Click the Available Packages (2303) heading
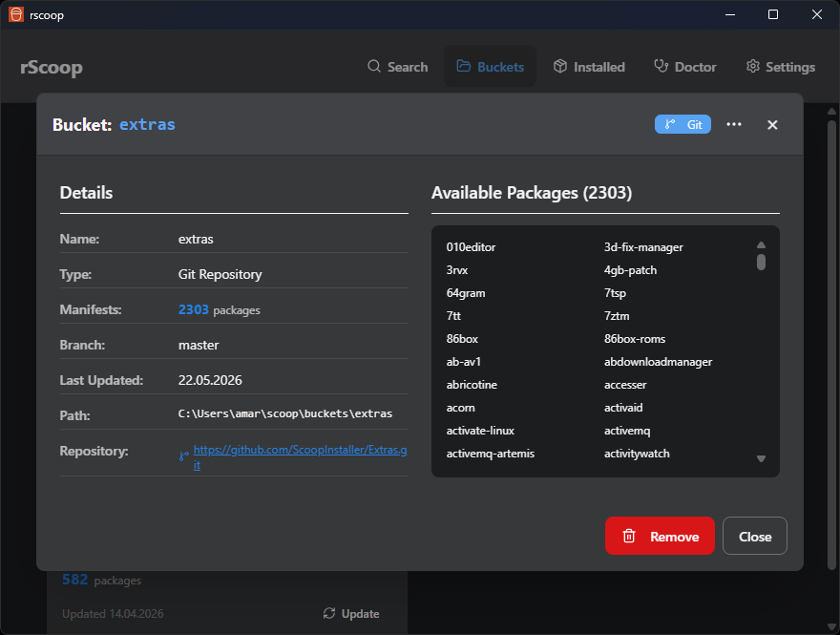Image resolution: width=840 pixels, height=635 pixels. (532, 193)
